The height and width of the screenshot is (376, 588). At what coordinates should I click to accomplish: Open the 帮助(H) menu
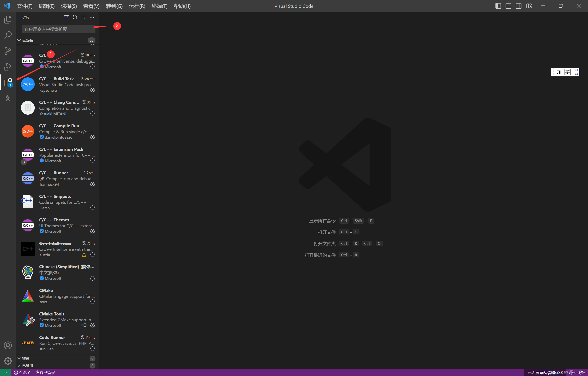[x=182, y=6]
